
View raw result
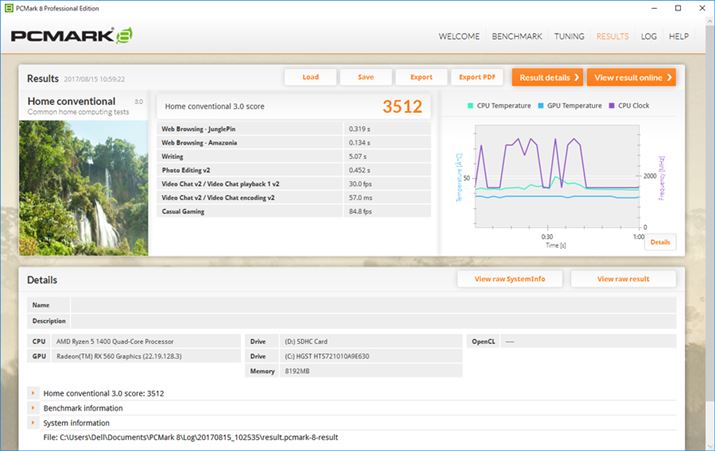(623, 279)
